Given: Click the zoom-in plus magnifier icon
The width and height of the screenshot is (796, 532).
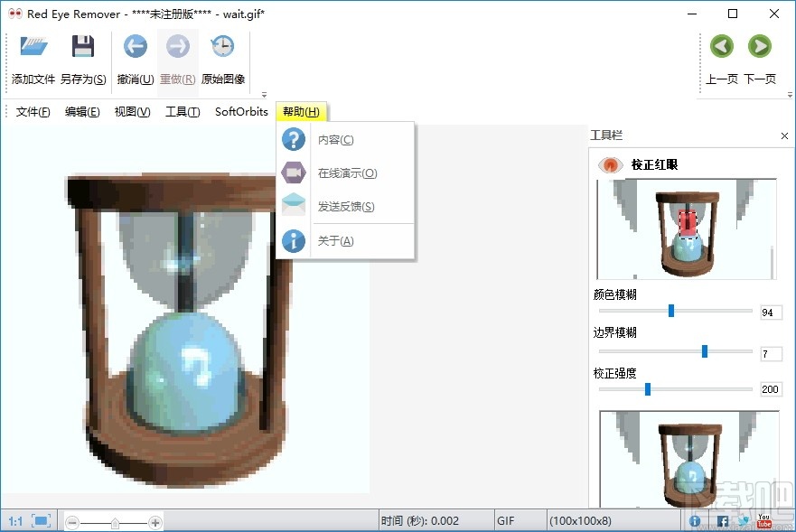Looking at the screenshot, I should coord(154,521).
